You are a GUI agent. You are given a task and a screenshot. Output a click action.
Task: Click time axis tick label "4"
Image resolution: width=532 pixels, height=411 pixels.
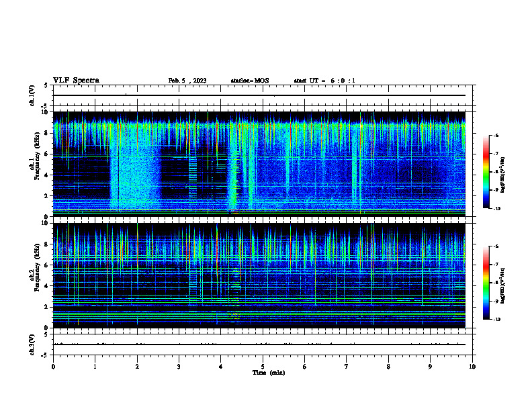click(221, 367)
